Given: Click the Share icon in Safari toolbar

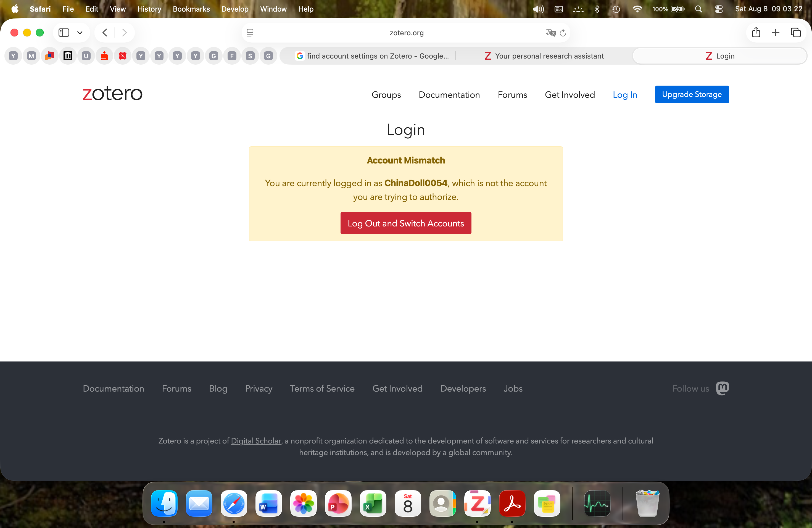Looking at the screenshot, I should tap(756, 32).
